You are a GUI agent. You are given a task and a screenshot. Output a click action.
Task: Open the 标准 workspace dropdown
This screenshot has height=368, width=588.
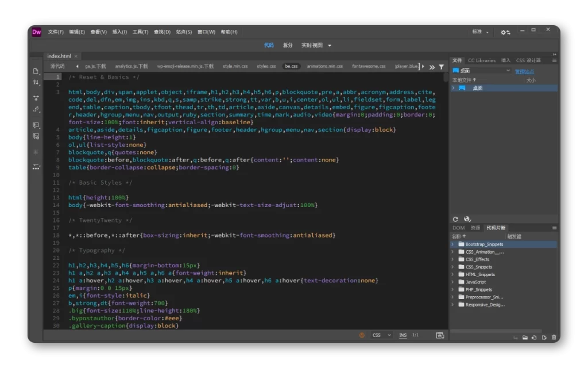(x=481, y=32)
